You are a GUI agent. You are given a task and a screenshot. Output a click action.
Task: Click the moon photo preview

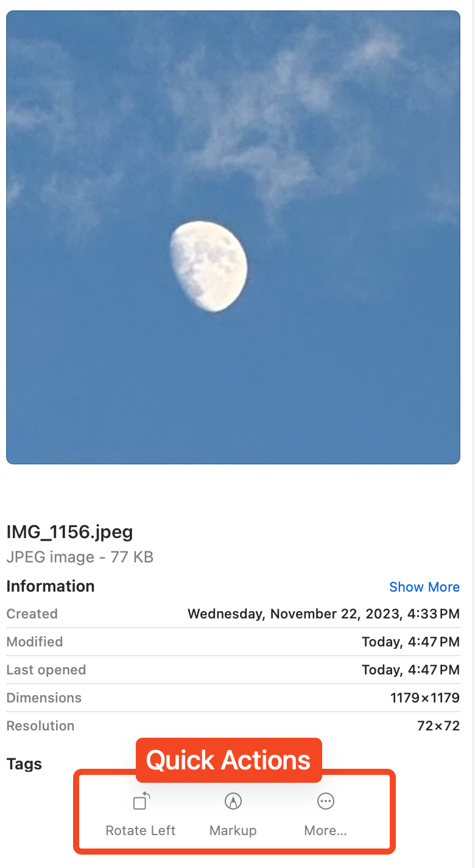[233, 237]
